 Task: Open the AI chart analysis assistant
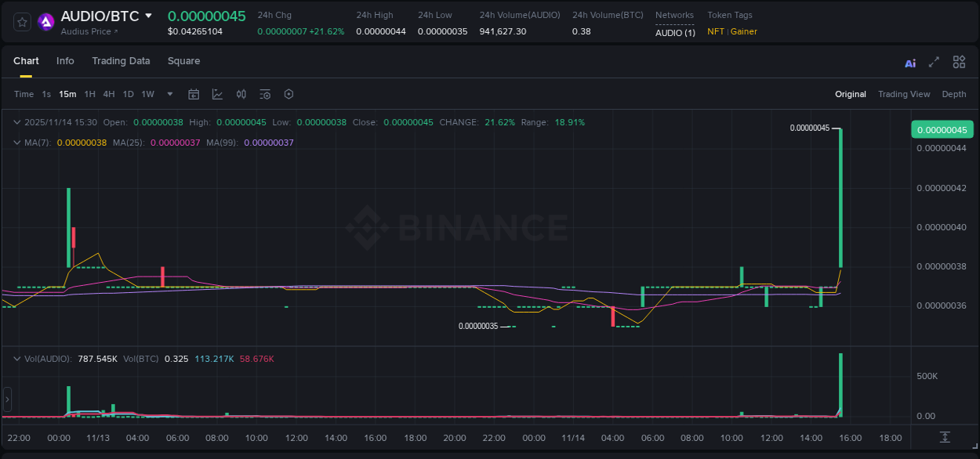(910, 62)
